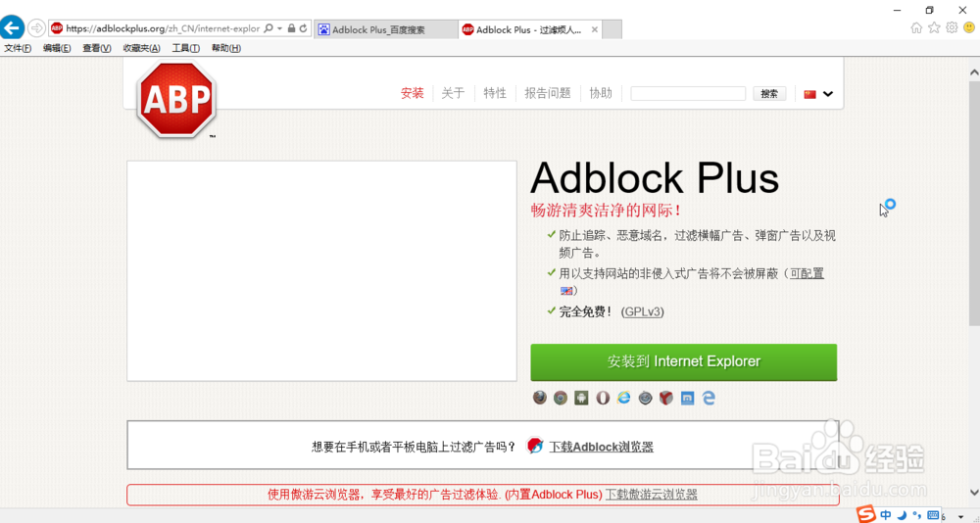Open the 收藏夹(A) menu
Viewport: 980px width, 523px height.
pos(142,48)
